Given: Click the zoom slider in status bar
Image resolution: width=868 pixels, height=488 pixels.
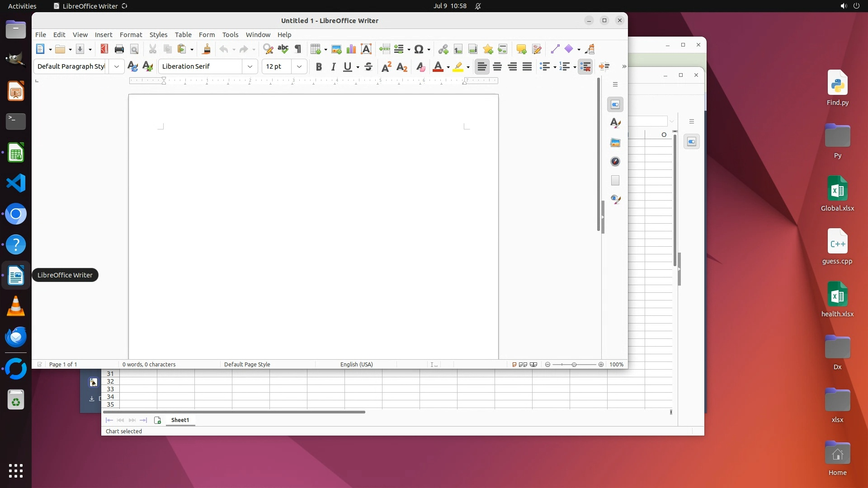Looking at the screenshot, I should [x=574, y=365].
